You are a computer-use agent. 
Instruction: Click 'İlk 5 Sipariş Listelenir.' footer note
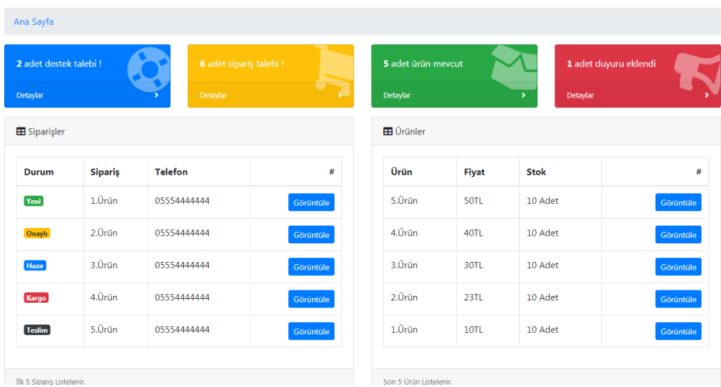(51, 381)
